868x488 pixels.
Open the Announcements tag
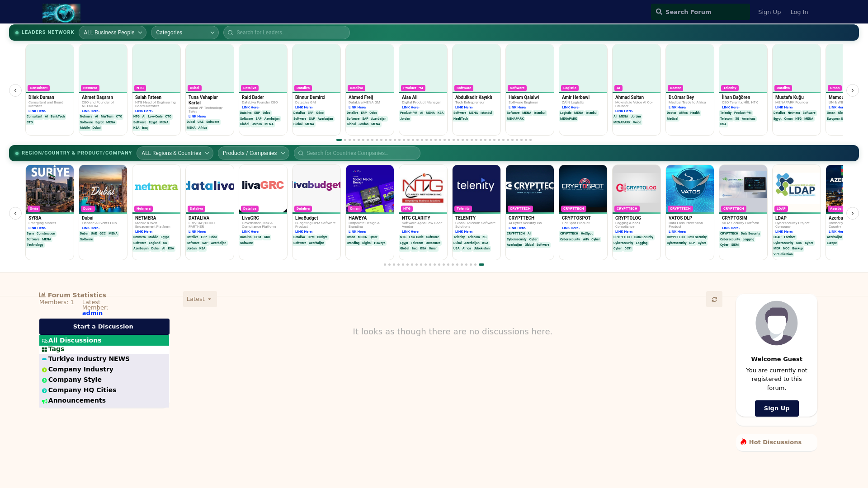tap(104, 400)
